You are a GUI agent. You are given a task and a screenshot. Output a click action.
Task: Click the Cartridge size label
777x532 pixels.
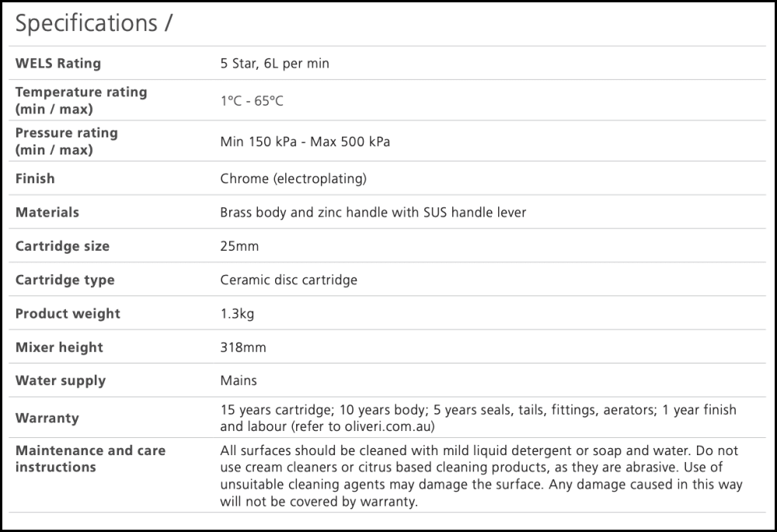[x=62, y=246]
